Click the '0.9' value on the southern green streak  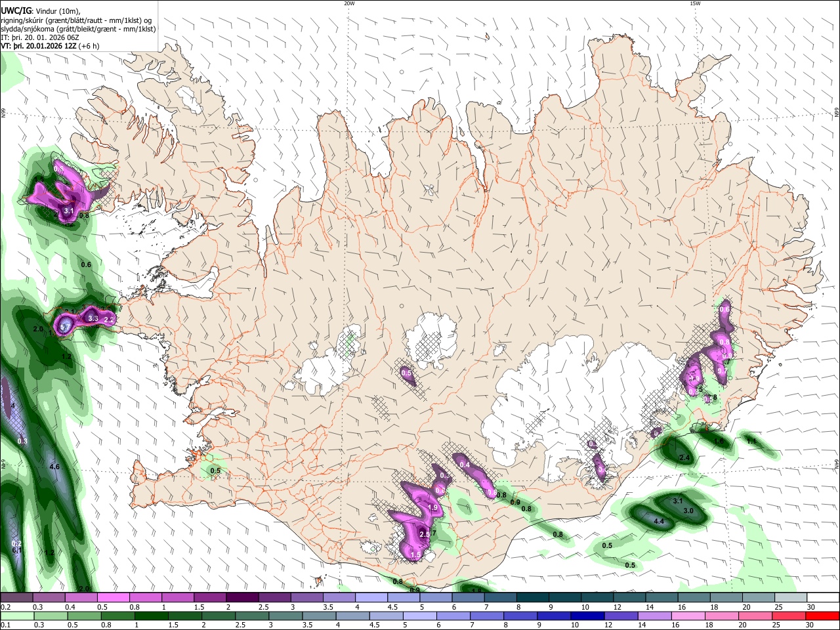pos(515,502)
